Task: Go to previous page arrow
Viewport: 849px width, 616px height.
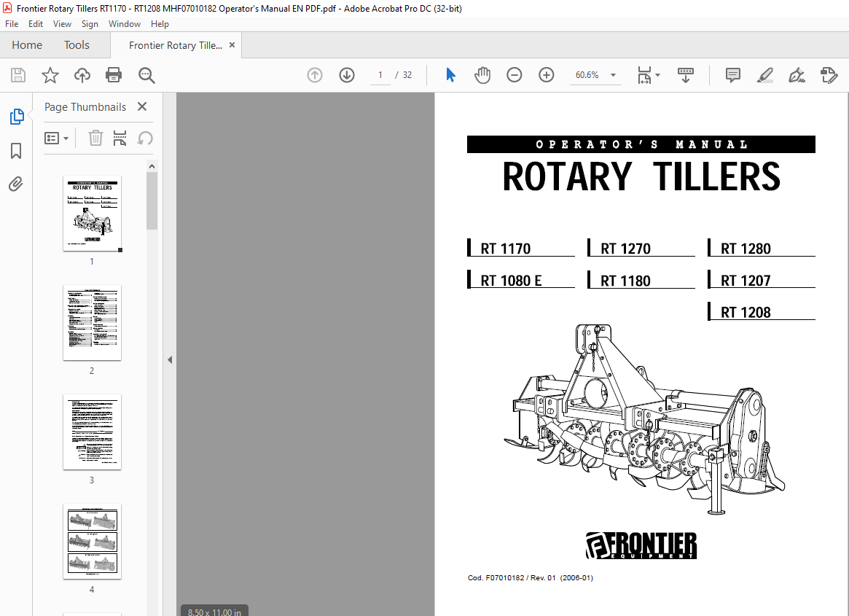Action: [x=315, y=75]
